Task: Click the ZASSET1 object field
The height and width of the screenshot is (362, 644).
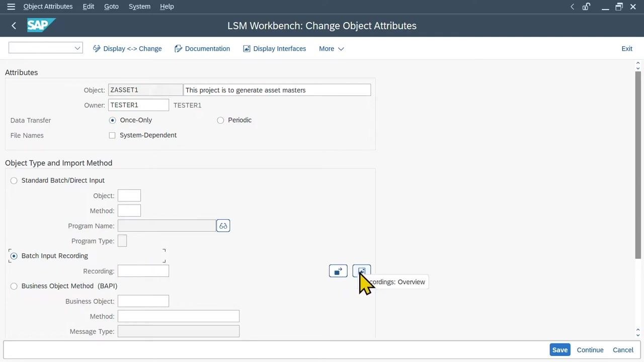Action: (145, 90)
